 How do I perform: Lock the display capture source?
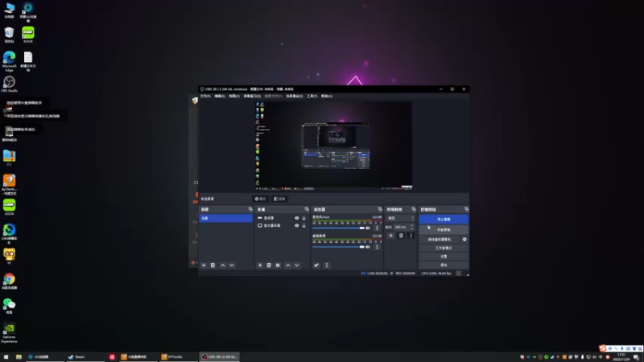click(x=304, y=225)
